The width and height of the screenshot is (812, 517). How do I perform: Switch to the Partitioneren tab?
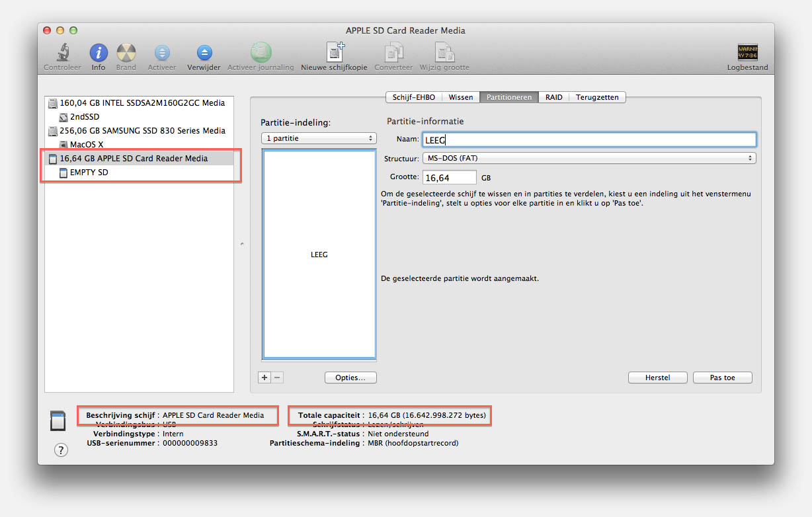click(509, 97)
